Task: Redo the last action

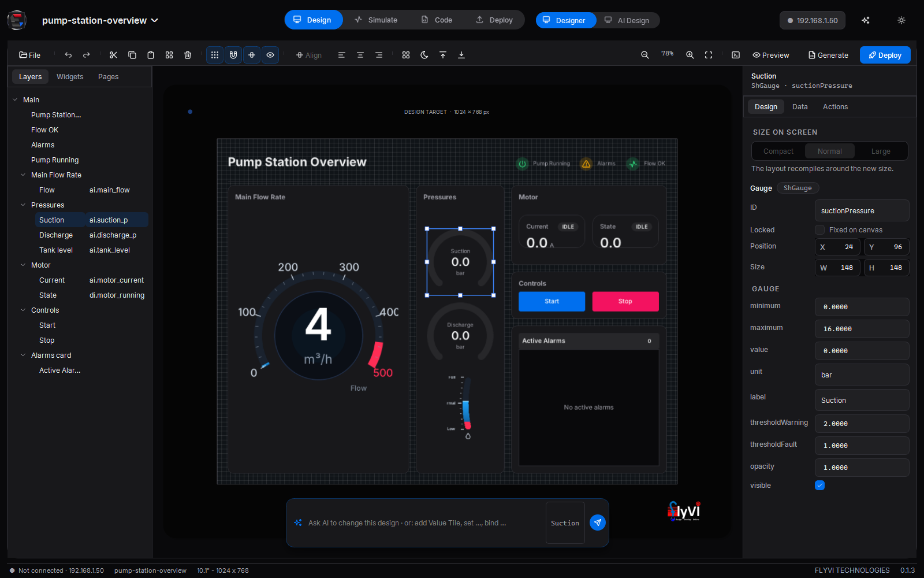Action: tap(87, 55)
